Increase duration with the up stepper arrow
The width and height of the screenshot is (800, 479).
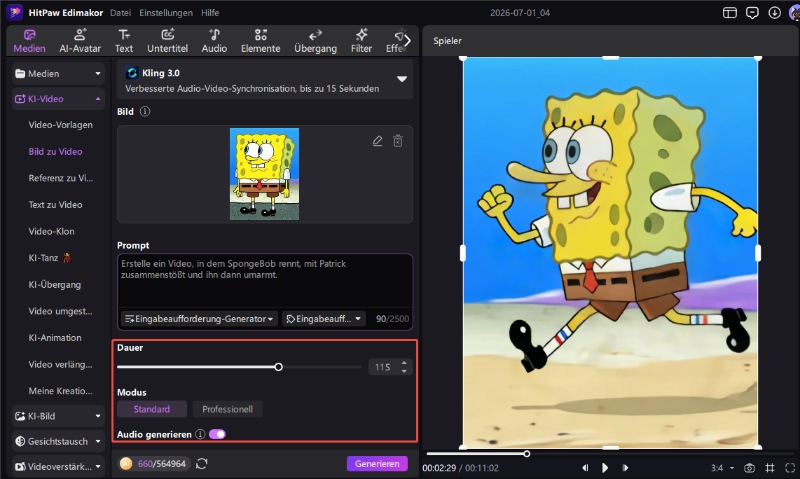404,363
